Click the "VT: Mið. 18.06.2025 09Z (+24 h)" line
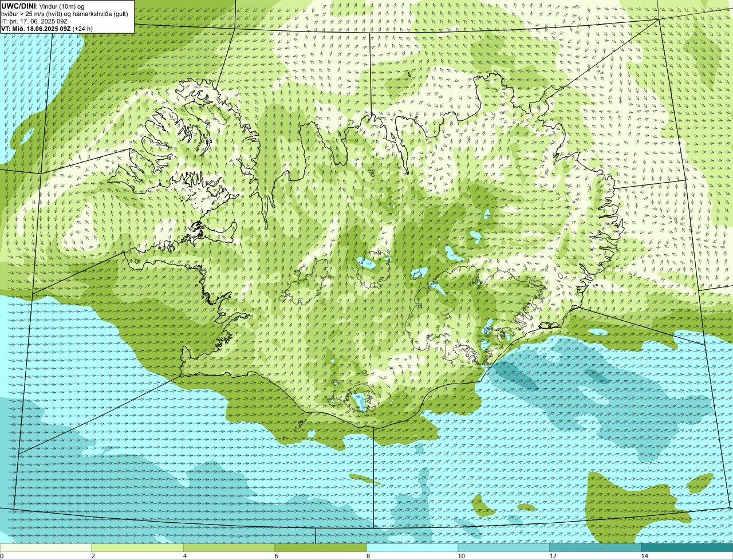Viewport: 733px width, 560px height. 47,28
